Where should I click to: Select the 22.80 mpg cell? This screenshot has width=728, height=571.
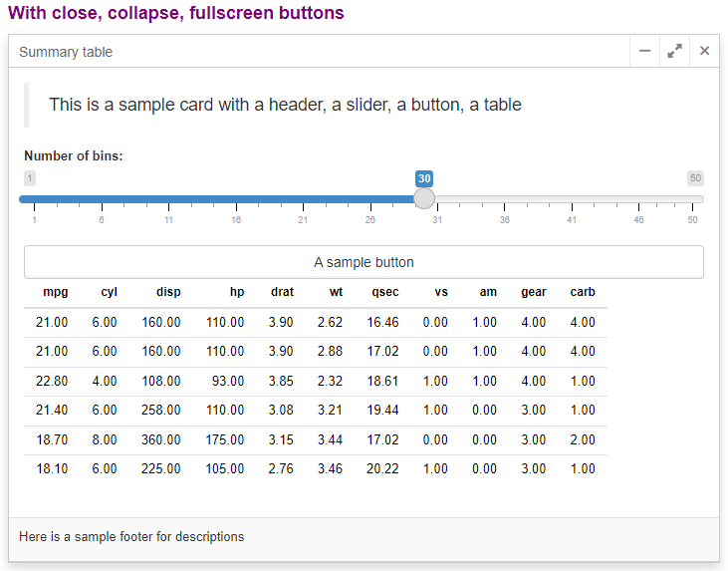[52, 381]
